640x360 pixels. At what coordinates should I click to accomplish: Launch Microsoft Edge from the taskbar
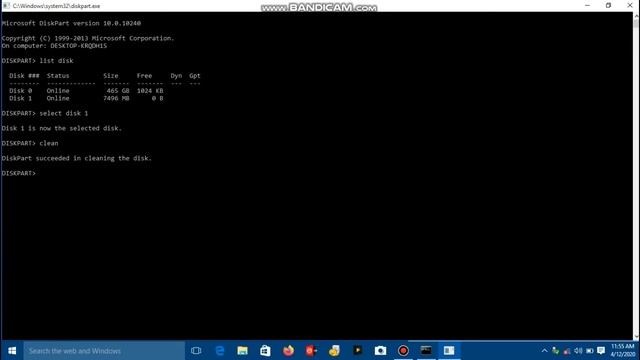click(x=220, y=351)
